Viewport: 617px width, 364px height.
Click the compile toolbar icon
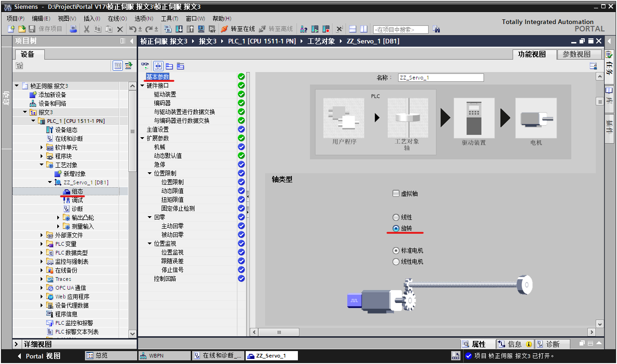point(168,29)
